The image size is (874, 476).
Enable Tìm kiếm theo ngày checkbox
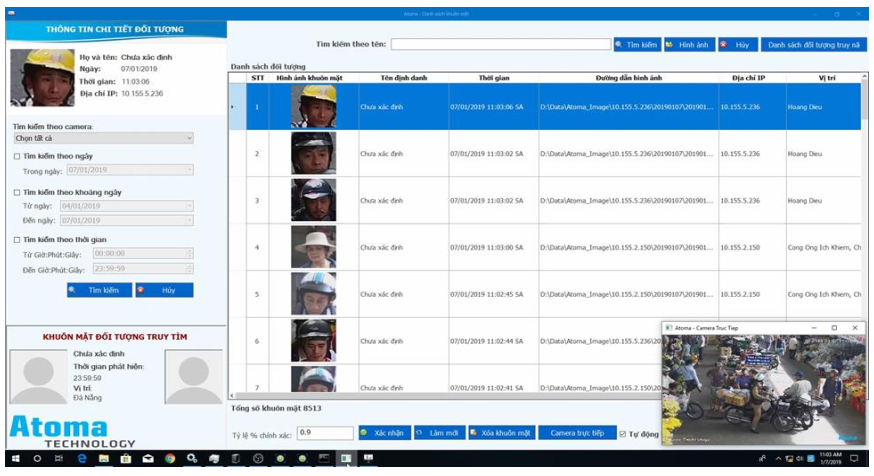point(17,157)
